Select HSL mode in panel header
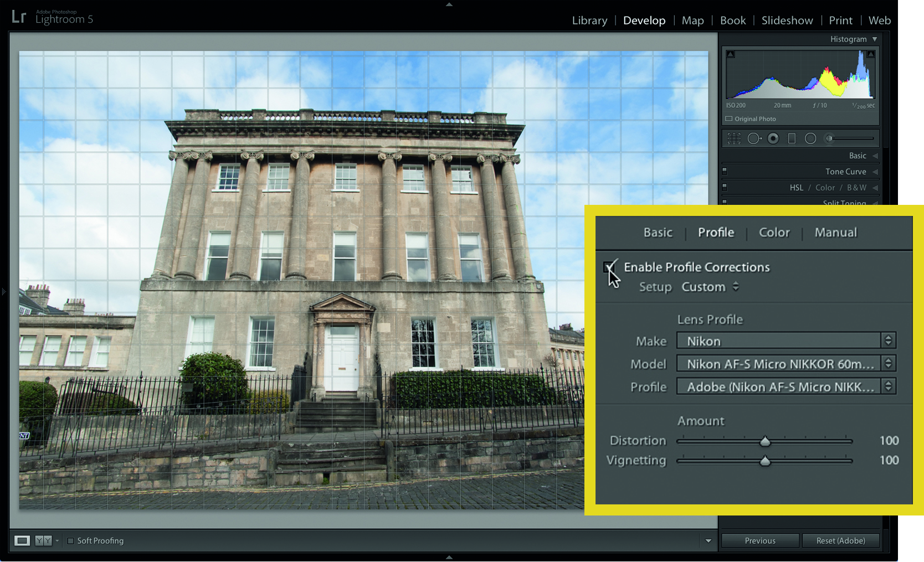Viewport: 924px width, 562px height. (x=797, y=188)
